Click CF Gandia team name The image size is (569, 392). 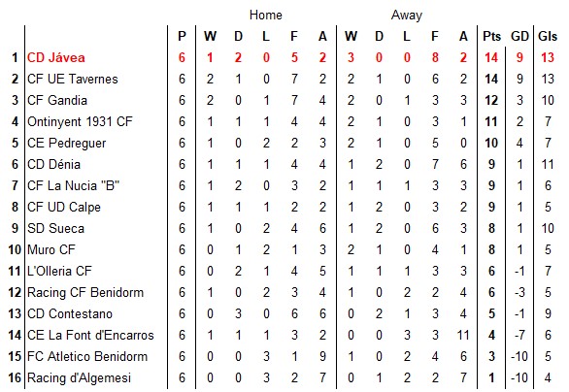57,101
